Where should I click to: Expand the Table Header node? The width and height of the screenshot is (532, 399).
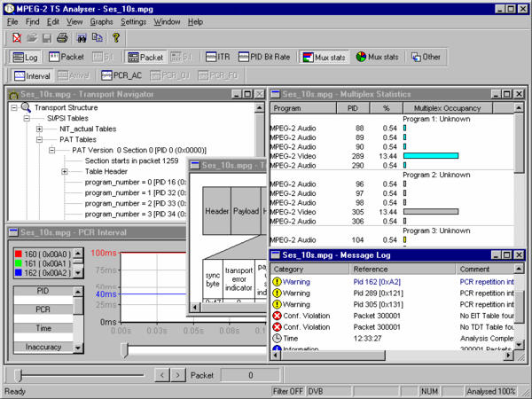pos(65,171)
